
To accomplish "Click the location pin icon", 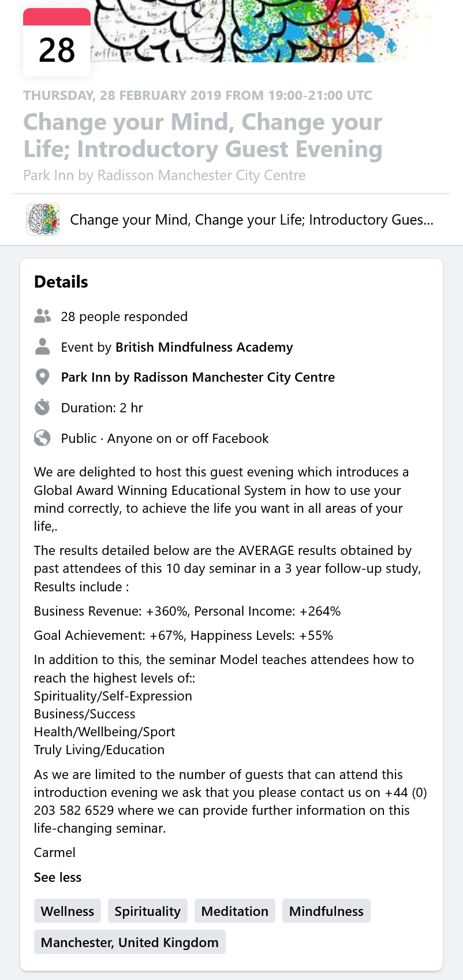I will coord(42,377).
